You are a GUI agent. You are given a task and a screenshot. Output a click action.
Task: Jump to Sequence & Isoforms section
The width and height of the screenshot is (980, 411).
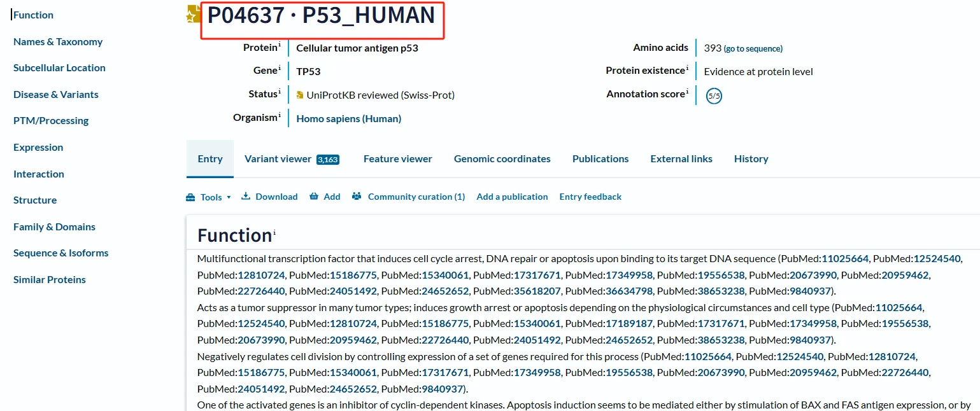coord(61,253)
